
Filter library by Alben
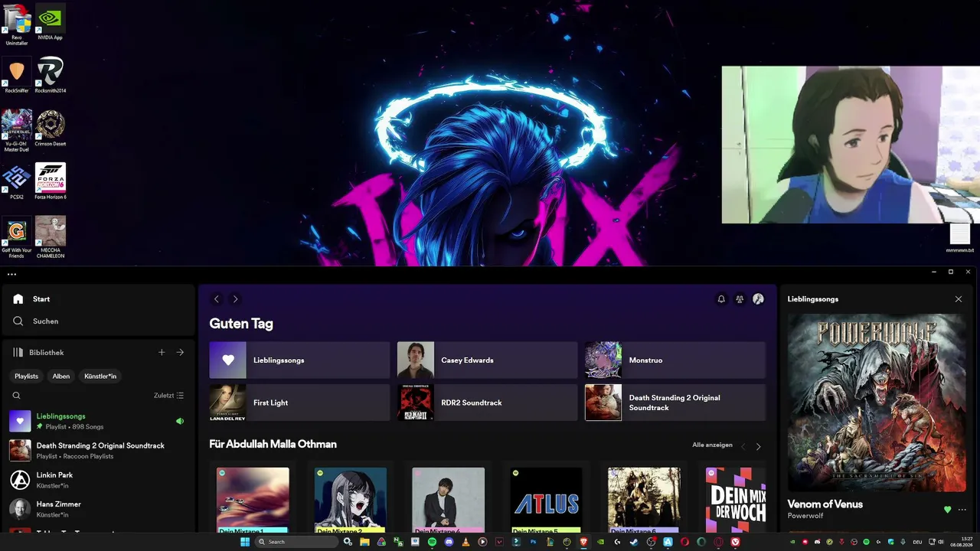coord(61,377)
